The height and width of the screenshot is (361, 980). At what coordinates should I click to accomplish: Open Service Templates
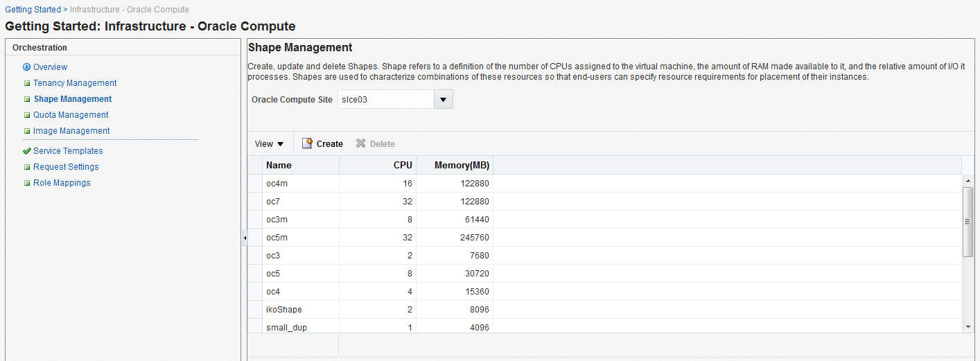[x=68, y=151]
